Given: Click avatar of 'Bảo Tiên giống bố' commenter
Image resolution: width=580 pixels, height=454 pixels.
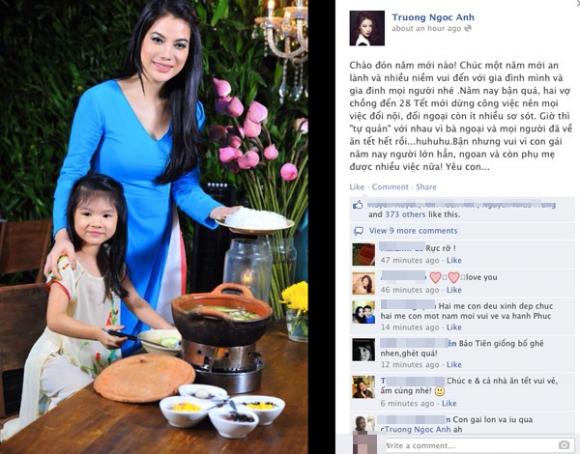Looking at the screenshot, I should tap(363, 350).
